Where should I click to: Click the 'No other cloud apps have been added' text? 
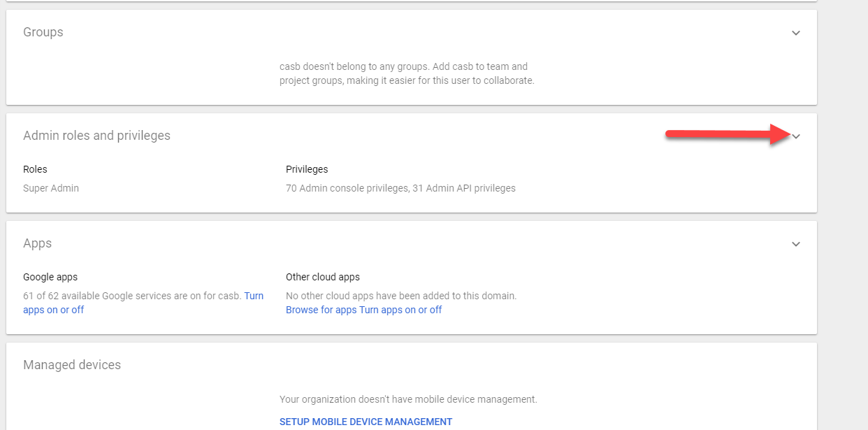point(401,296)
